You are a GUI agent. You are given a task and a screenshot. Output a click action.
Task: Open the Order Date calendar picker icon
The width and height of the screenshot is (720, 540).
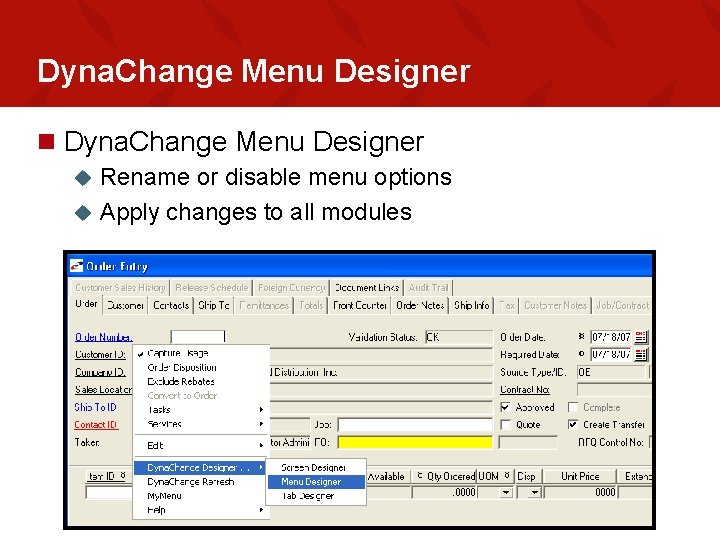pyautogui.click(x=641, y=337)
